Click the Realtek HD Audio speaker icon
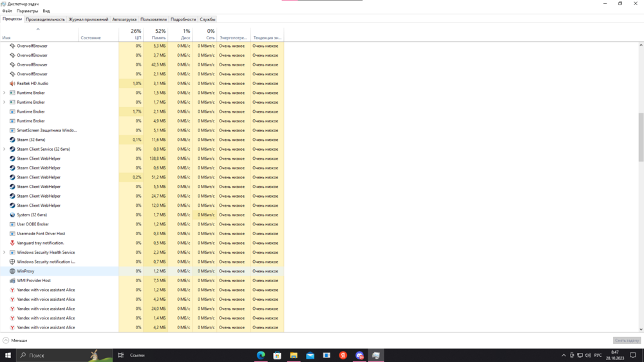644x362 pixels. tap(12, 83)
